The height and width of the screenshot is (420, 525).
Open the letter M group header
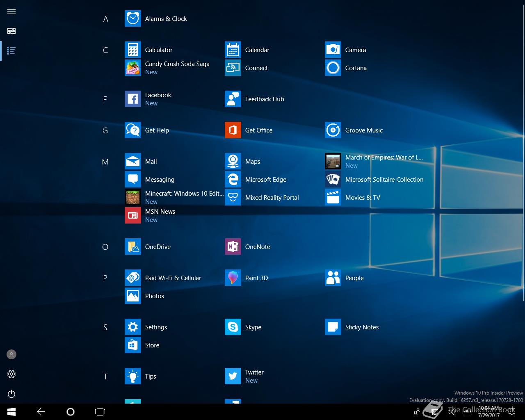(105, 162)
